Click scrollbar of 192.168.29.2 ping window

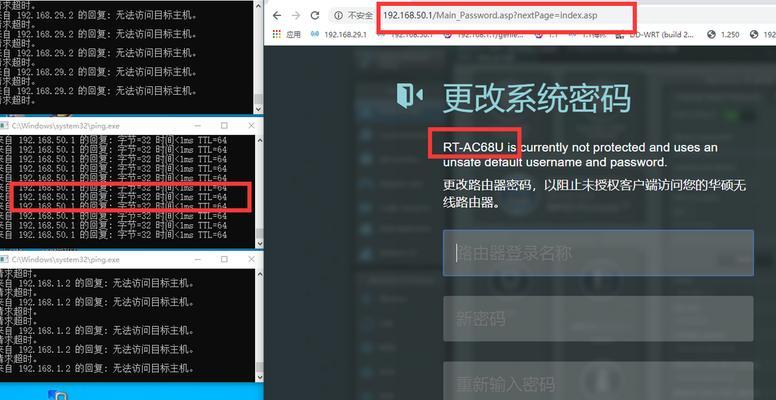(x=258, y=57)
